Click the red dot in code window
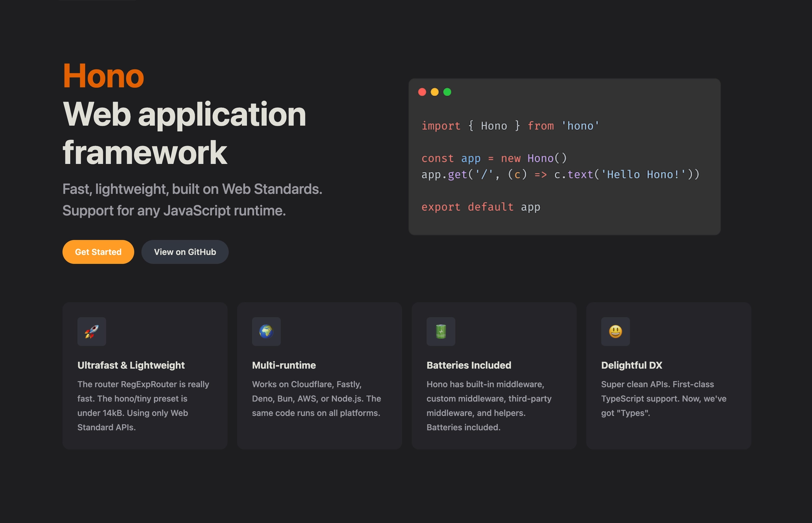 pyautogui.click(x=422, y=92)
